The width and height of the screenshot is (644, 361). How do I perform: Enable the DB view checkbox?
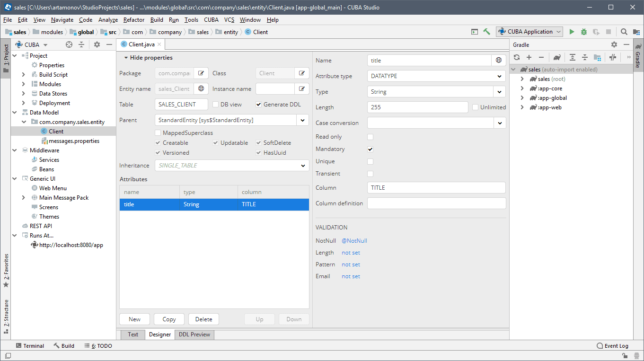click(x=216, y=105)
